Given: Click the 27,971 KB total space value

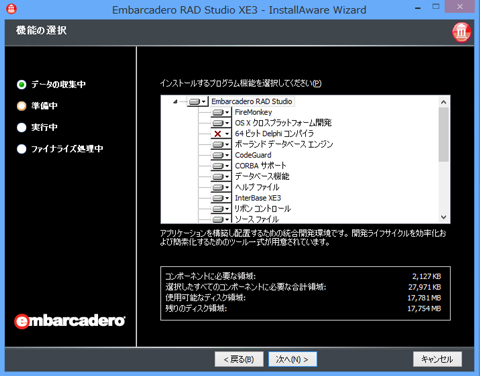Looking at the screenshot, I should 425,287.
